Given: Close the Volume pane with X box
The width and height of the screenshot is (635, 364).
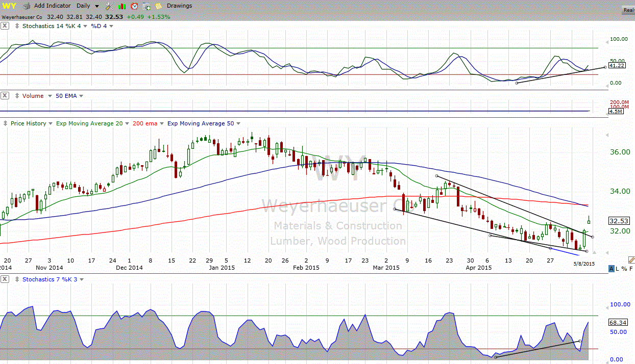Looking at the screenshot, I should click(x=5, y=96).
